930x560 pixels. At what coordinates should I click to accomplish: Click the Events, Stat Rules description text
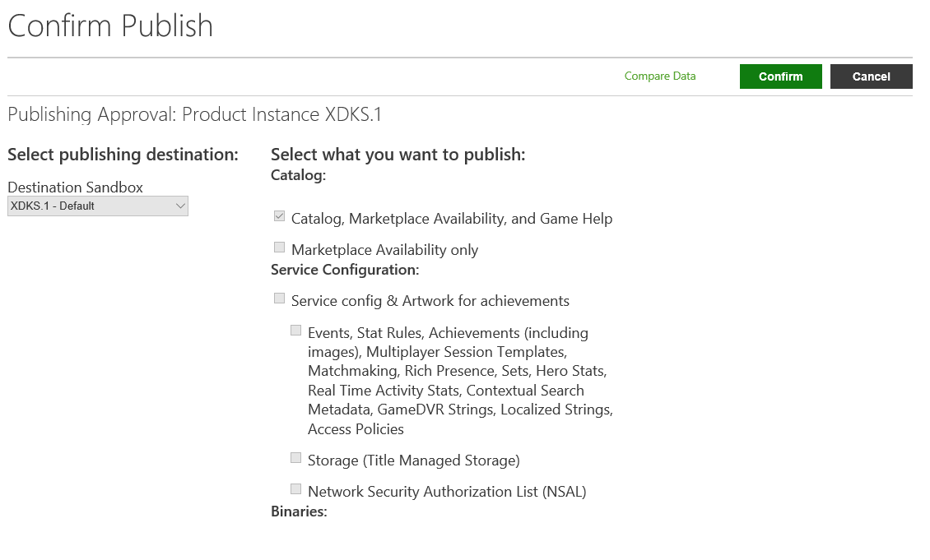460,381
